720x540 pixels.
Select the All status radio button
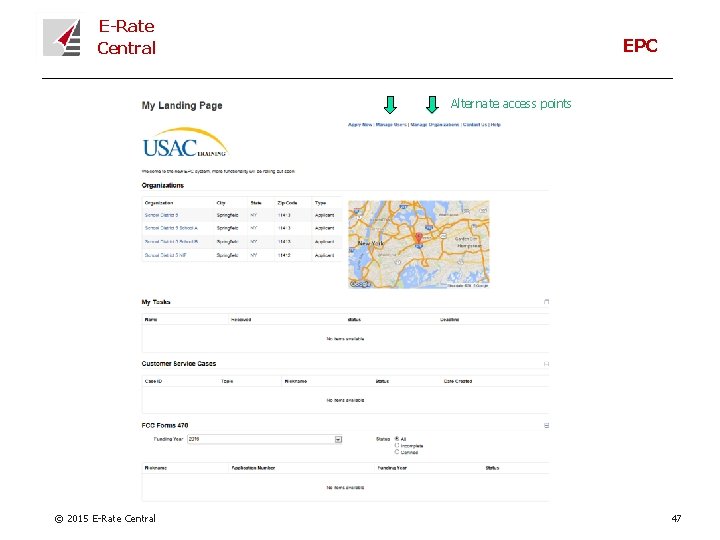click(x=397, y=439)
